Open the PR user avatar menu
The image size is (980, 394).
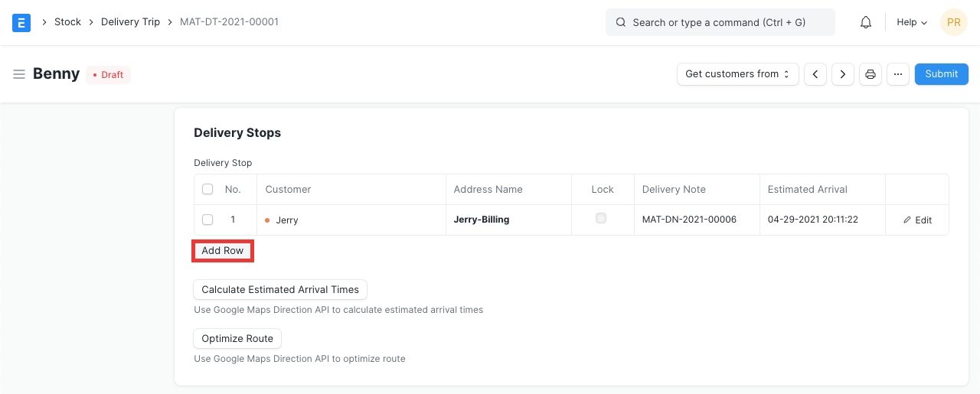[x=953, y=22]
